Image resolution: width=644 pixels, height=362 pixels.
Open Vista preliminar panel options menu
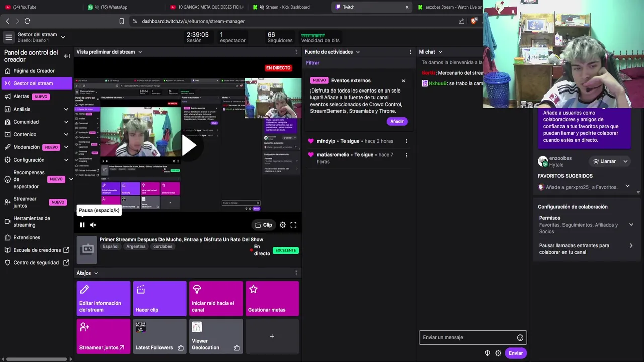pyautogui.click(x=296, y=52)
